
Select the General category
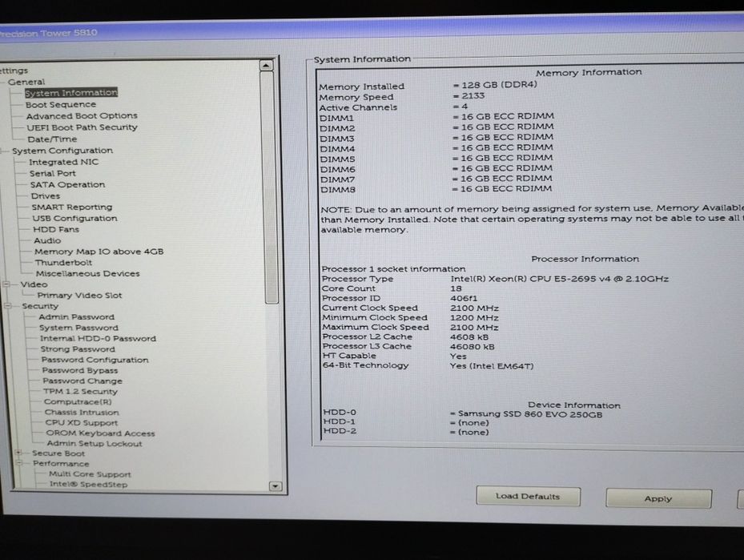26,82
